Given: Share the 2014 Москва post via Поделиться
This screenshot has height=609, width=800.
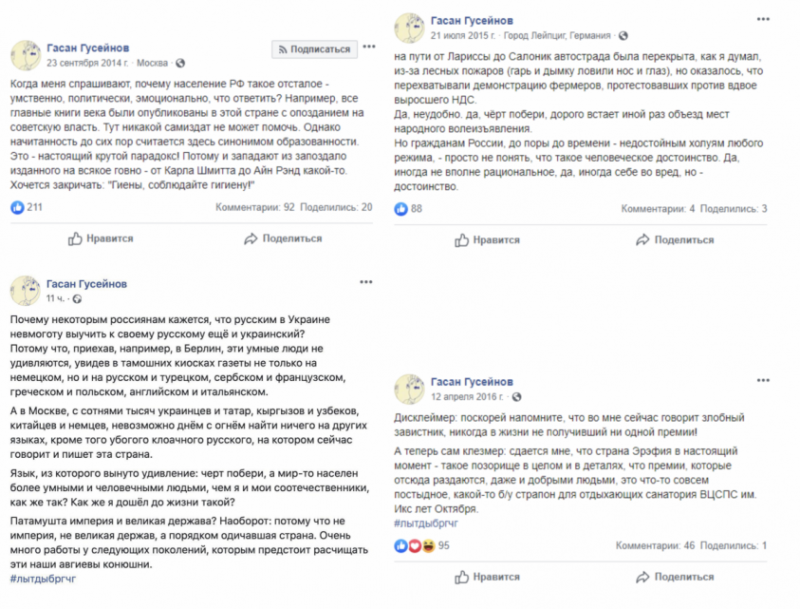Looking at the screenshot, I should pos(283,239).
